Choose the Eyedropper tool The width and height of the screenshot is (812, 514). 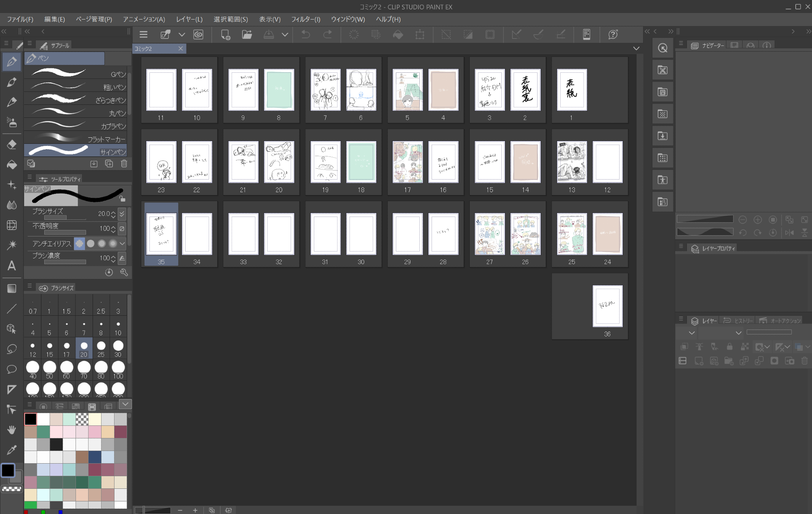(12, 450)
